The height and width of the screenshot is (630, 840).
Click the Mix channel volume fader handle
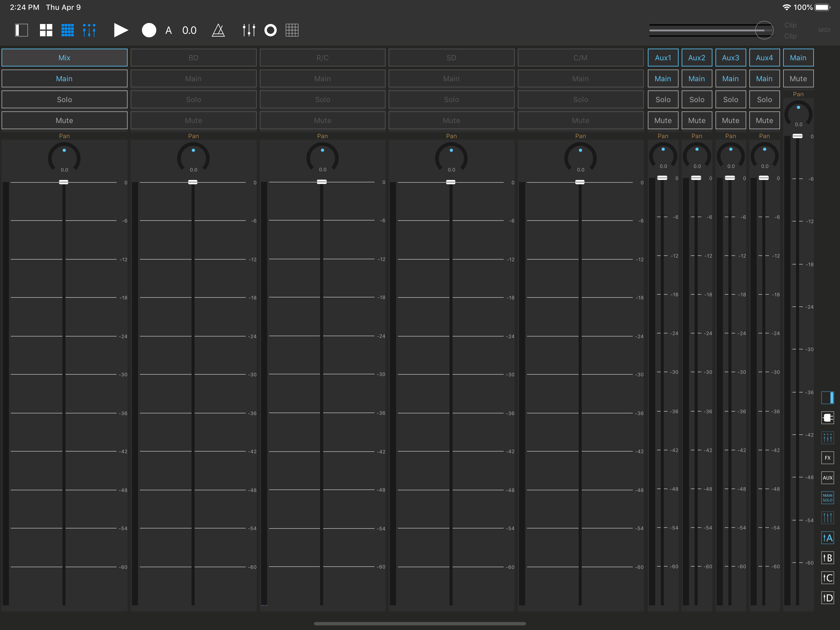coord(64,182)
